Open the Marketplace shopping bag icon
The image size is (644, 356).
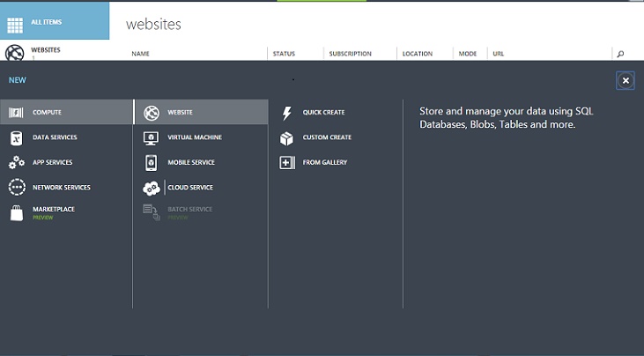[x=16, y=212]
